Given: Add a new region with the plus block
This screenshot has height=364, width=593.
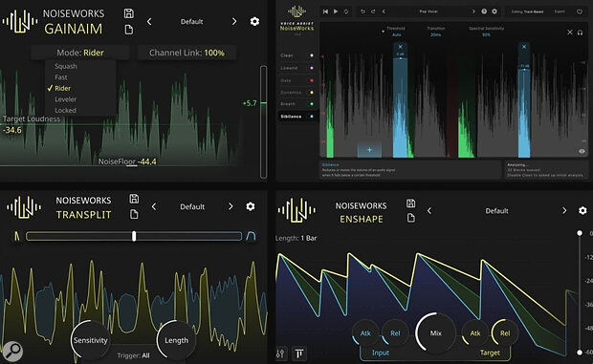Looking at the screenshot, I should coord(369,150).
